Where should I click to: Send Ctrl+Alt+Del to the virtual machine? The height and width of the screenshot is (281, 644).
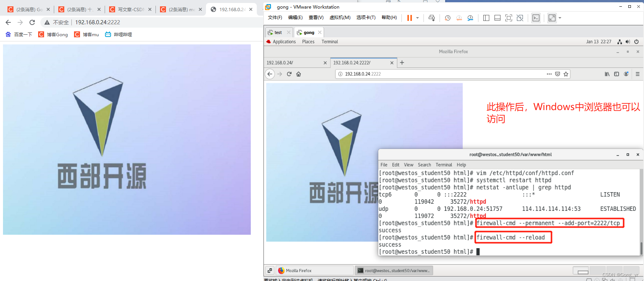432,18
